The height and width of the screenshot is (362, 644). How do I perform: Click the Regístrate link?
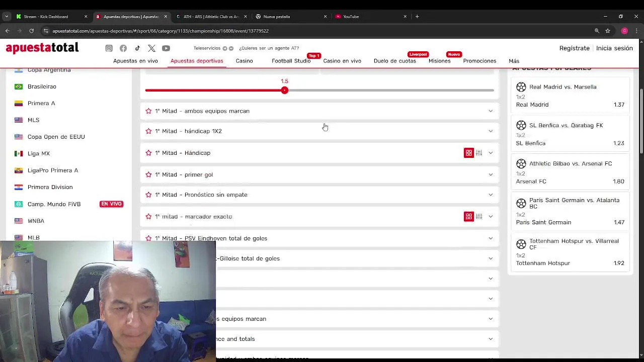[575, 48]
